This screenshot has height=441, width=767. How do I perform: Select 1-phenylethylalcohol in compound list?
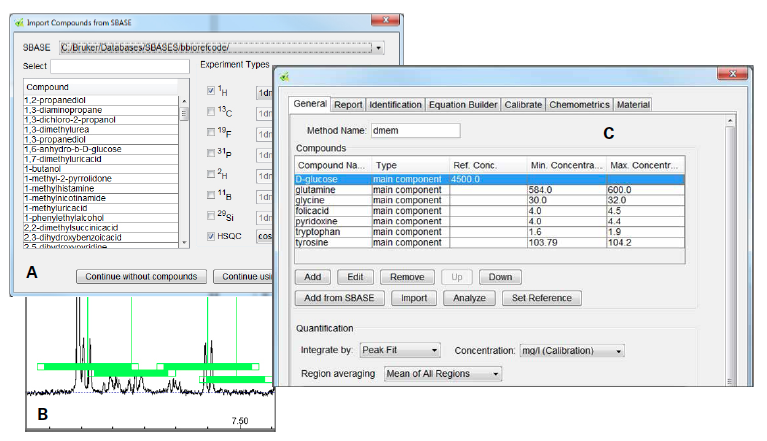[x=101, y=218]
